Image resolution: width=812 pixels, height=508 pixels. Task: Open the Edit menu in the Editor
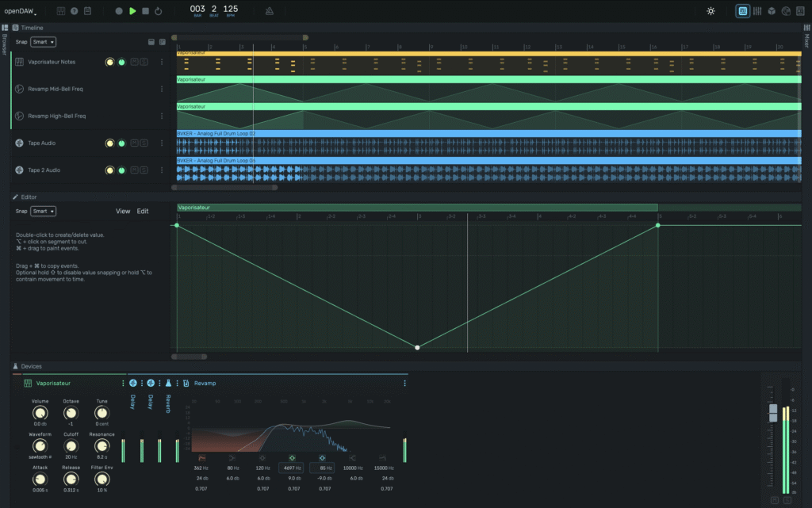click(x=143, y=211)
